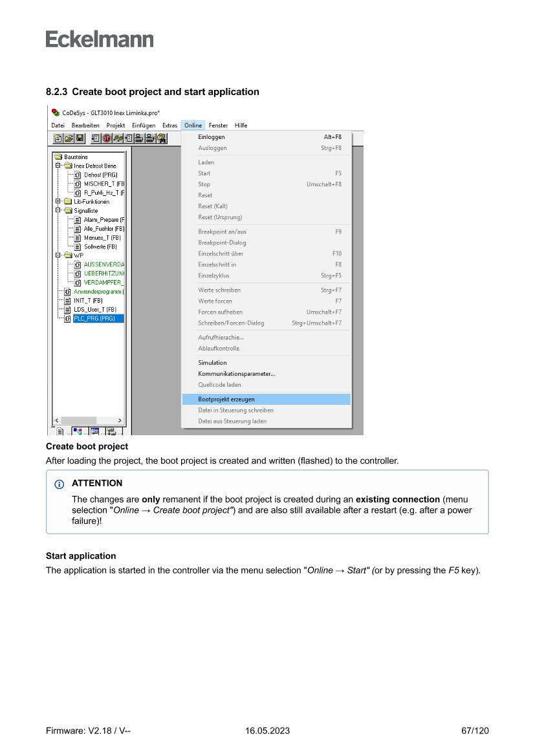Open the Visualizations tab icon
This screenshot has width=535, height=756.
(94, 431)
